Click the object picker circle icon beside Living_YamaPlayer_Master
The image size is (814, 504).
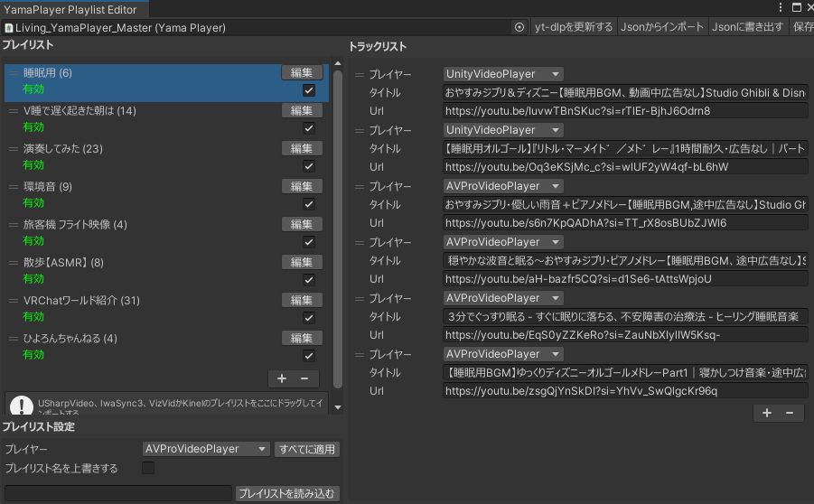519,27
